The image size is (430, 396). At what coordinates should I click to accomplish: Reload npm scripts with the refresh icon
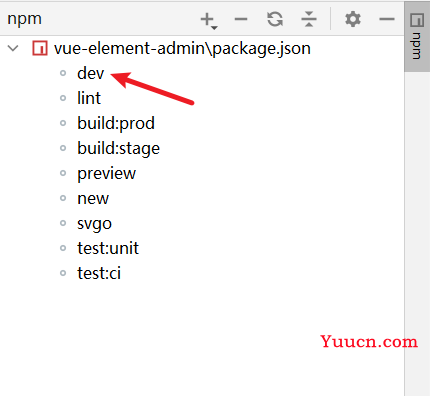click(x=275, y=19)
